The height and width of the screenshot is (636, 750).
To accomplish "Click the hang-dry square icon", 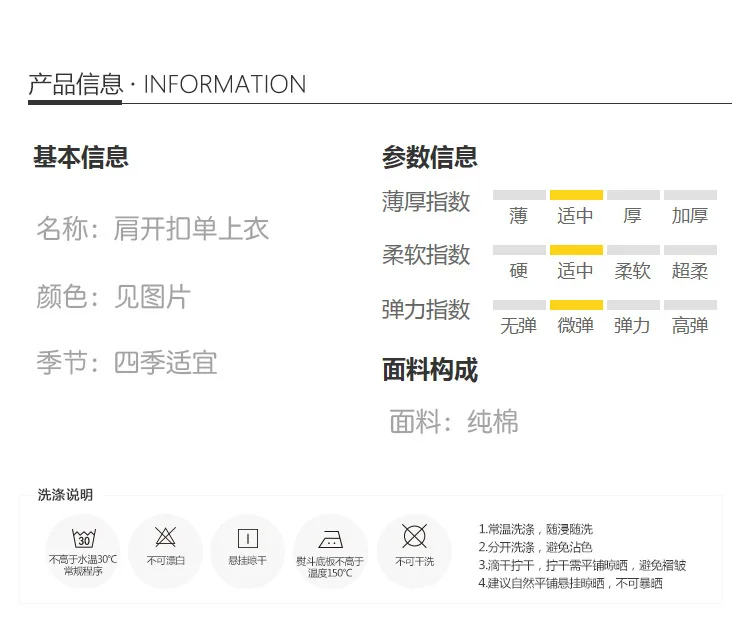I will pyautogui.click(x=248, y=538).
